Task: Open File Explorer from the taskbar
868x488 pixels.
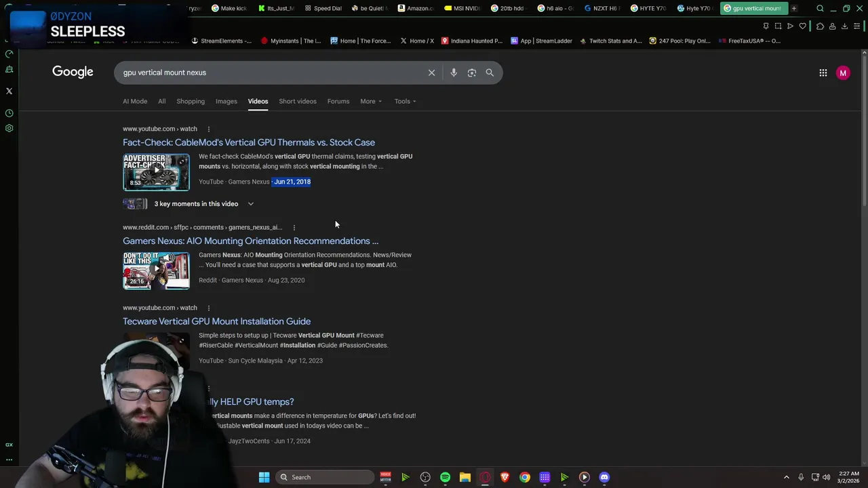Action: (465, 477)
